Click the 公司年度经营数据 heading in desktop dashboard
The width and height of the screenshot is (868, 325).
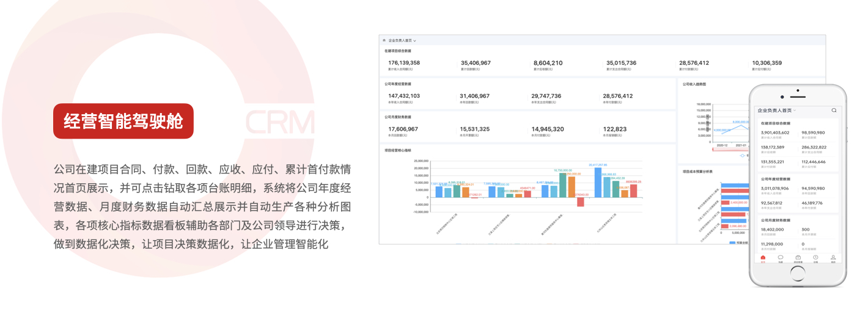click(x=397, y=84)
